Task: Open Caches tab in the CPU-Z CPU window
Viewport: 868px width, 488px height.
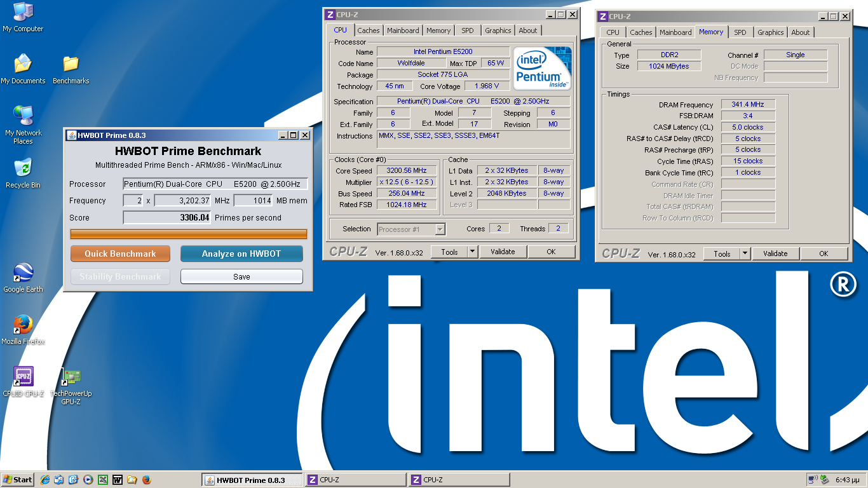Action: point(369,30)
